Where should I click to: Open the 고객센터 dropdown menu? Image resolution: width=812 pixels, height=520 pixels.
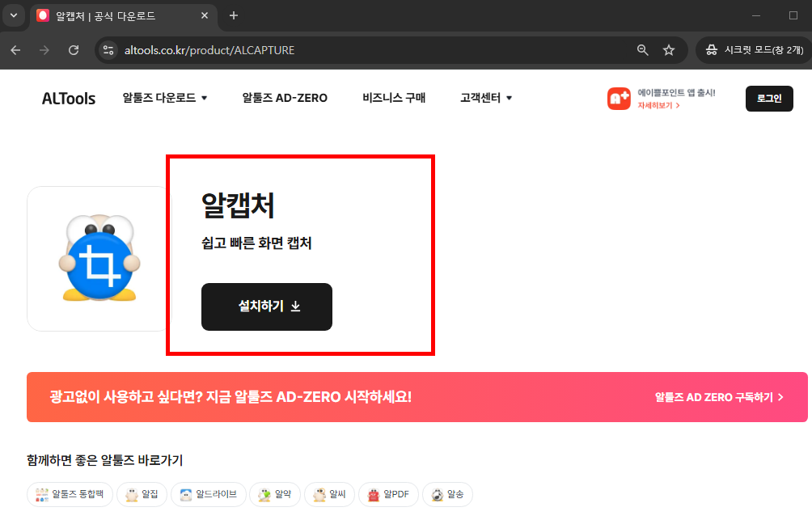484,97
